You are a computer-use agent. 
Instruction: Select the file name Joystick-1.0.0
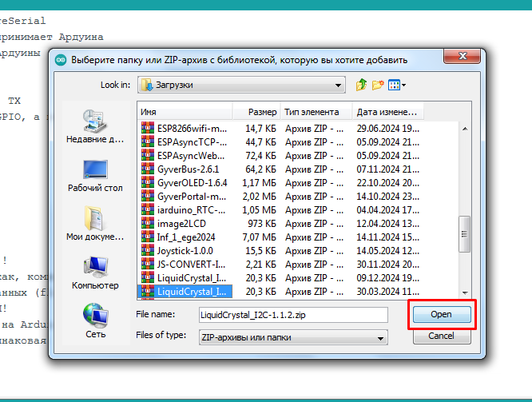point(185,251)
